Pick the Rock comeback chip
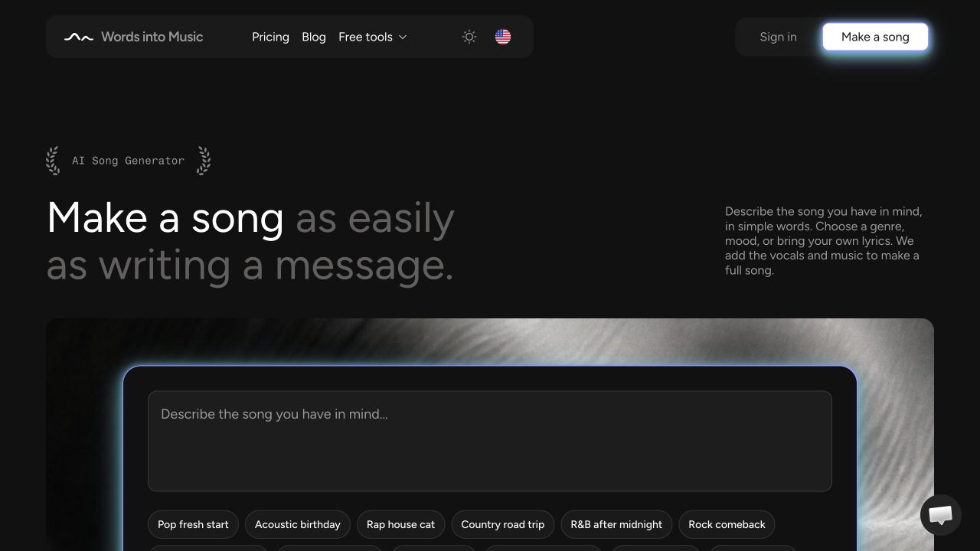 [x=727, y=524]
